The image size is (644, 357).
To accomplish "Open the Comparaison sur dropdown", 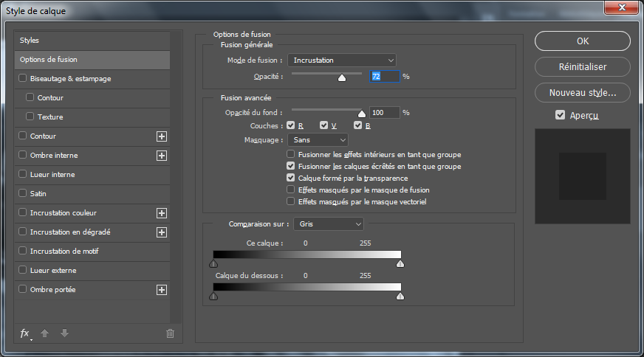I will point(329,224).
